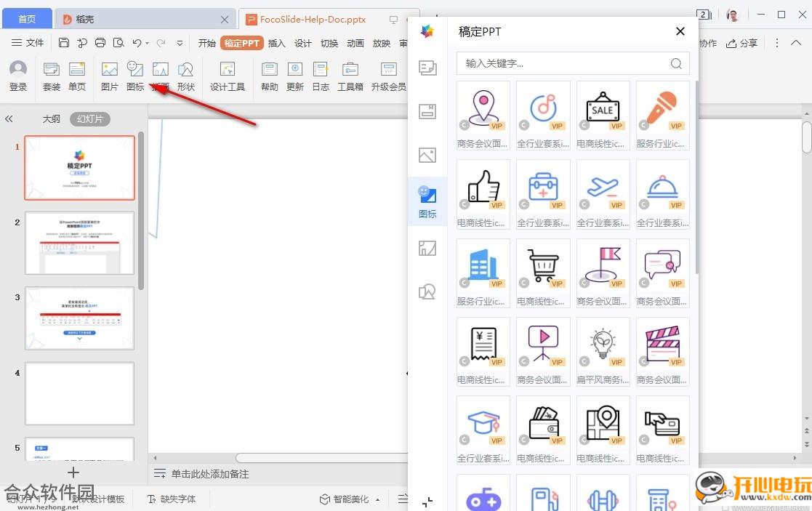Select 单页 icon in 稿定PPT side panel
Image resolution: width=812 pixels, height=511 pixels.
(x=427, y=111)
